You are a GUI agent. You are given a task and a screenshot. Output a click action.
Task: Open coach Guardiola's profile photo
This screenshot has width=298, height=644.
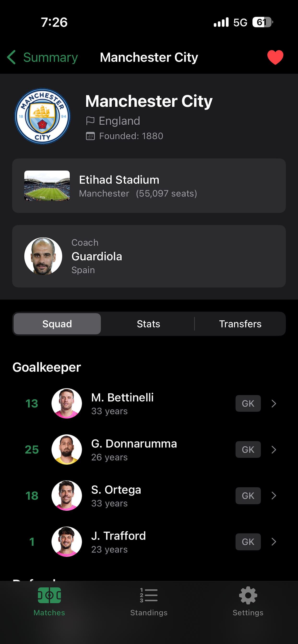pyautogui.click(x=43, y=256)
